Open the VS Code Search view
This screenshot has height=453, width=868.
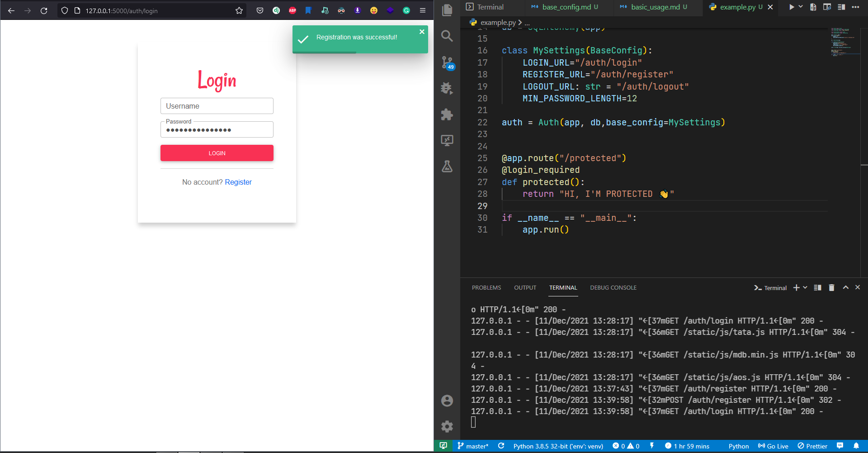click(x=447, y=36)
